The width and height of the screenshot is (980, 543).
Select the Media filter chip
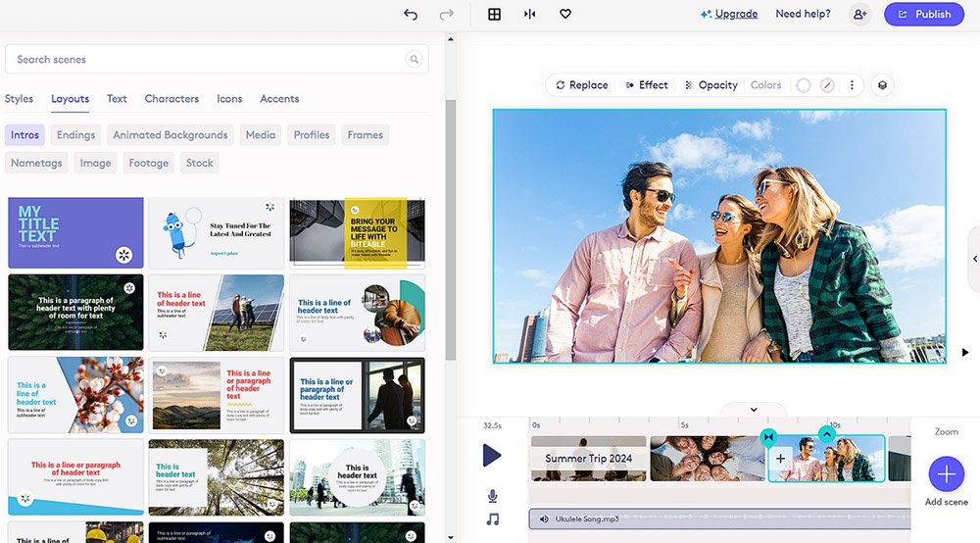pyautogui.click(x=261, y=135)
